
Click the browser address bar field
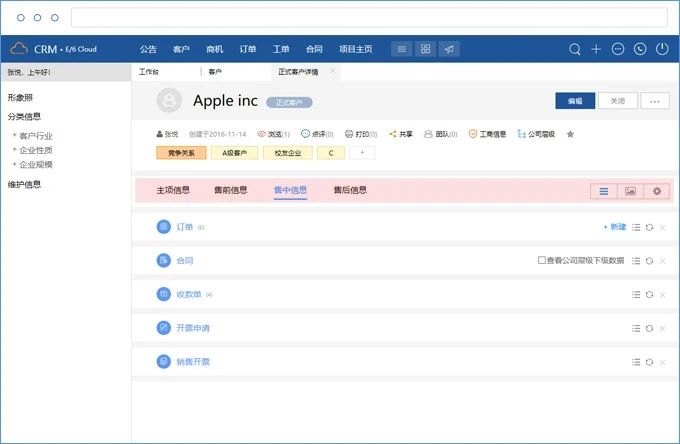point(369,18)
